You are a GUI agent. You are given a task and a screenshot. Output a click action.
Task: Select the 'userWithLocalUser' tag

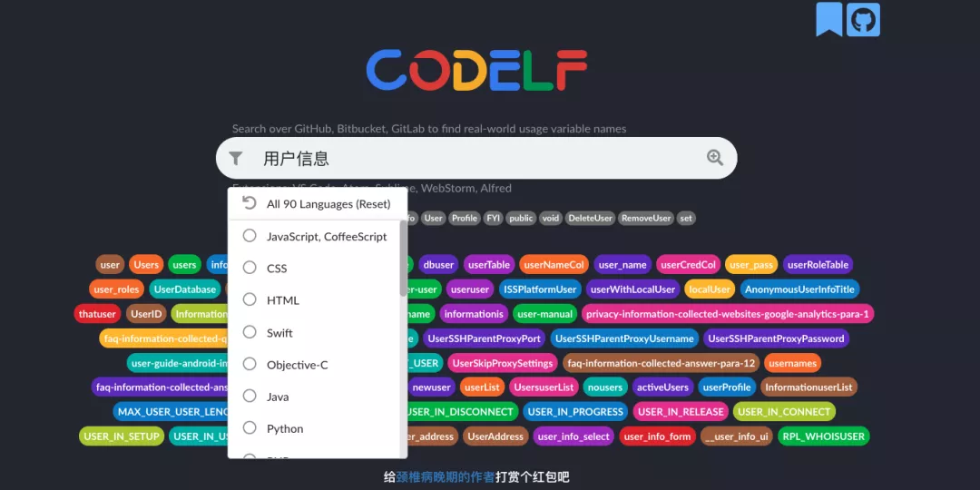click(x=632, y=289)
